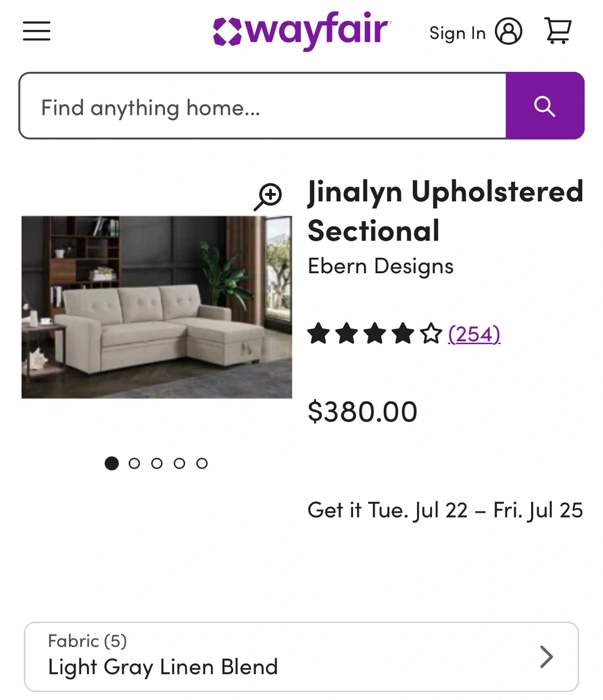Click the Sign In link

[458, 33]
